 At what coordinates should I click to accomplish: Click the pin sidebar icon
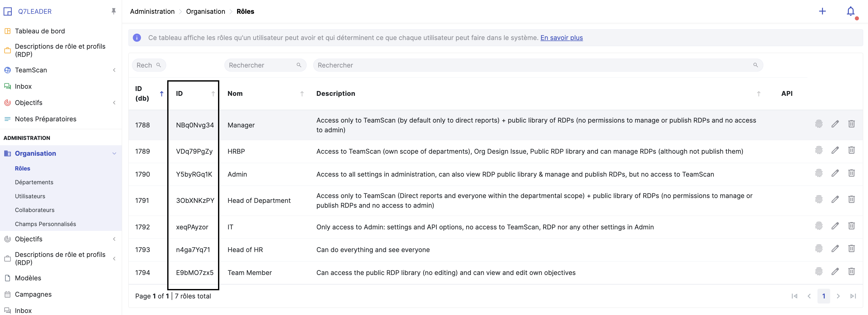click(114, 11)
